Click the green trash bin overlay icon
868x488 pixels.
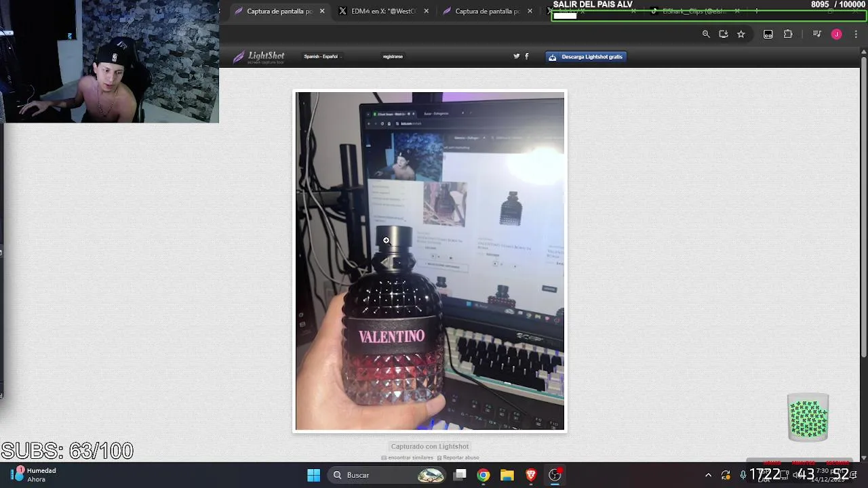point(808,417)
